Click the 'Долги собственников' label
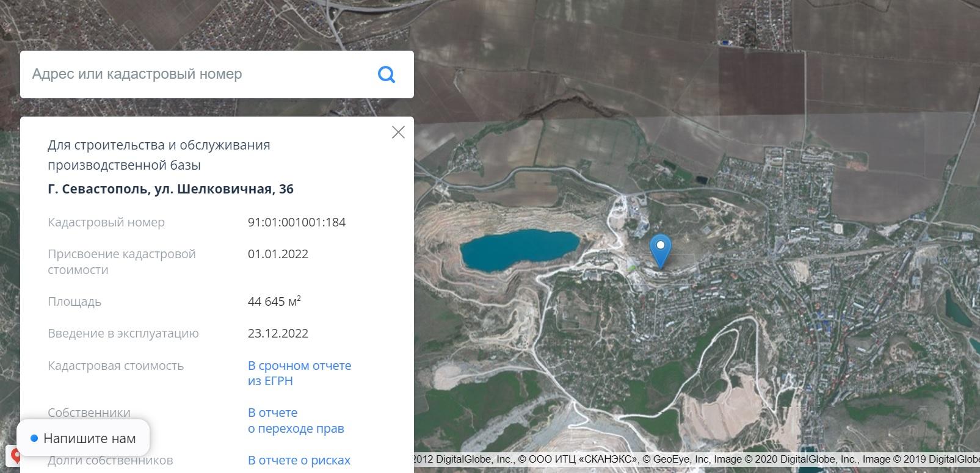Viewport: 980px width, 473px height. tap(110, 461)
